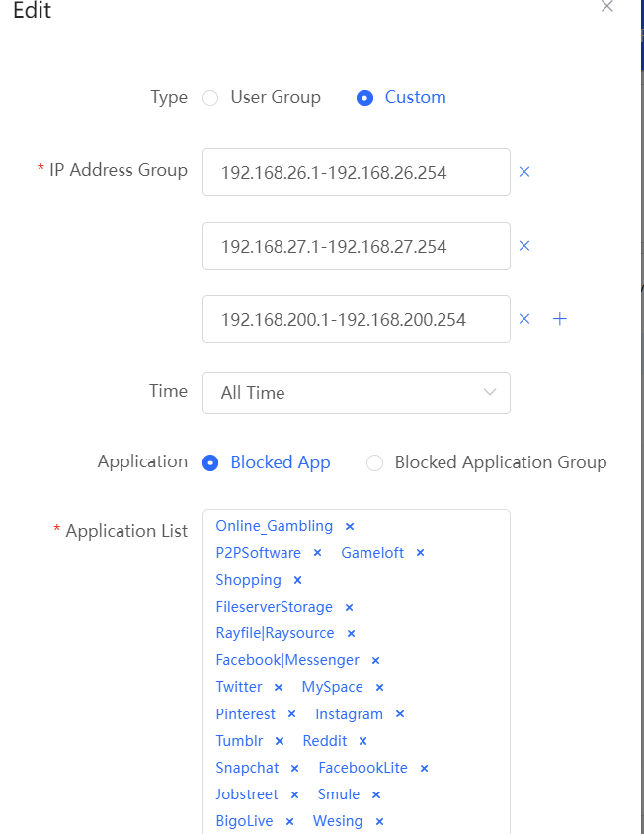644x834 pixels.
Task: Click the Facebook|Messenger tag label
Action: (x=287, y=660)
